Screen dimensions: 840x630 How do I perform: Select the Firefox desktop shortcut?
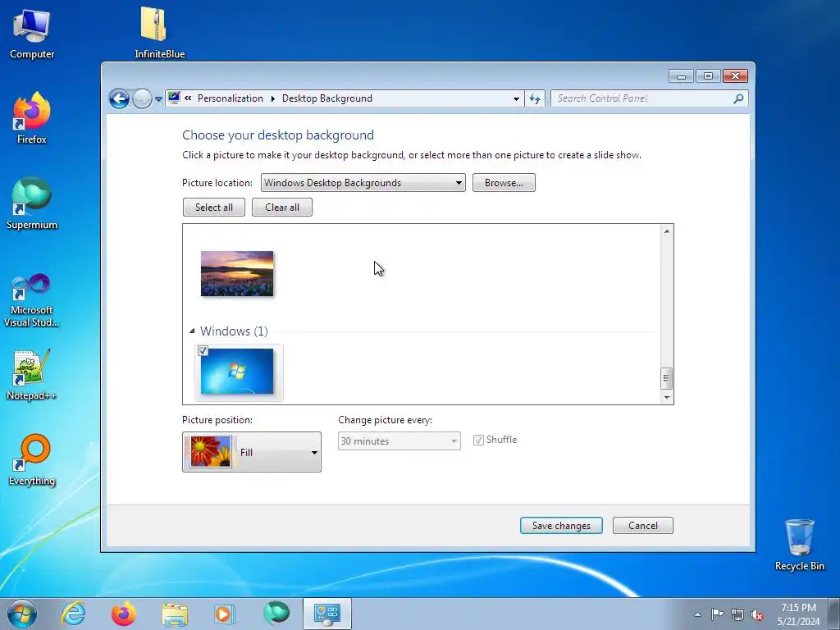tap(32, 118)
